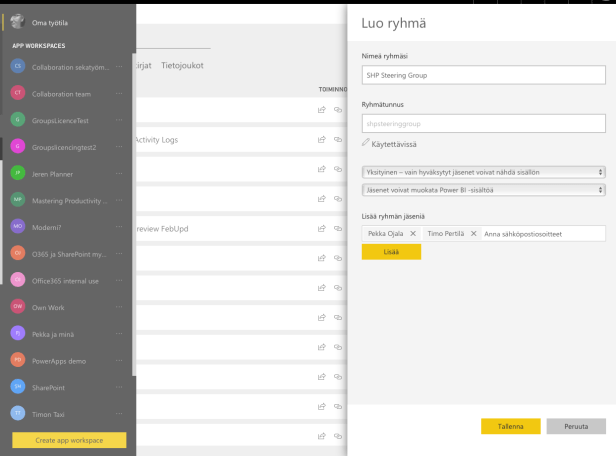Open Office365 internal use workspace label
The width and height of the screenshot is (616, 456).
click(65, 281)
